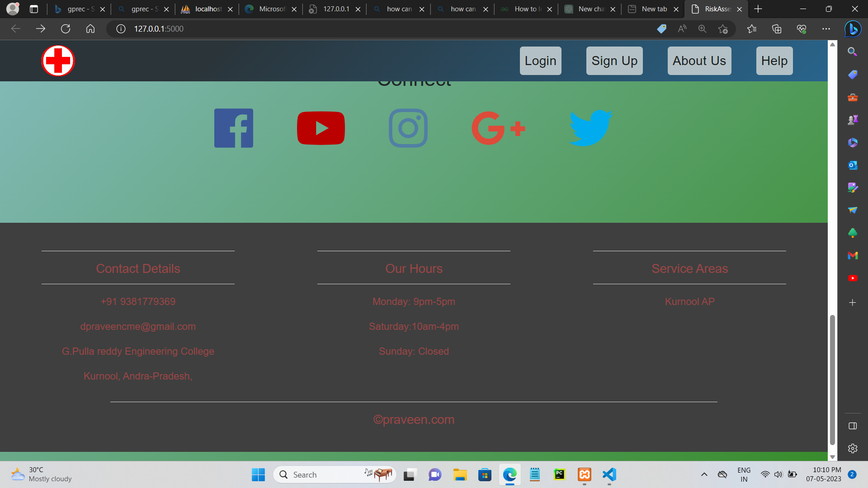
Task: Open the Twitter bird icon
Action: click(591, 128)
